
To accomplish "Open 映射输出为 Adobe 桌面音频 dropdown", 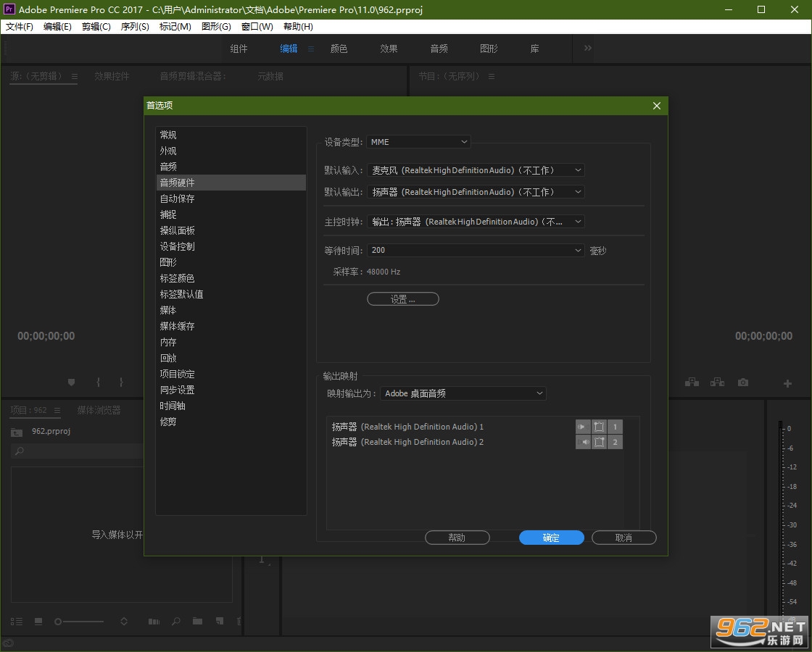I will pyautogui.click(x=463, y=393).
